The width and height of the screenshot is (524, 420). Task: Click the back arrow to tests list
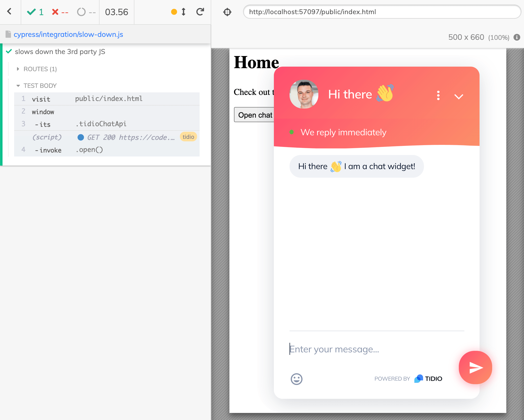coord(10,12)
